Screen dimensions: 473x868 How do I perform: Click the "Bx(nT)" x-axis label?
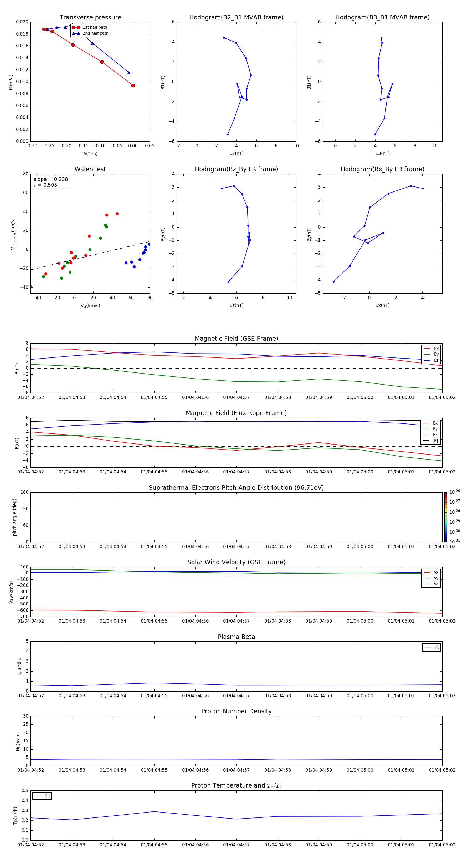tap(382, 305)
